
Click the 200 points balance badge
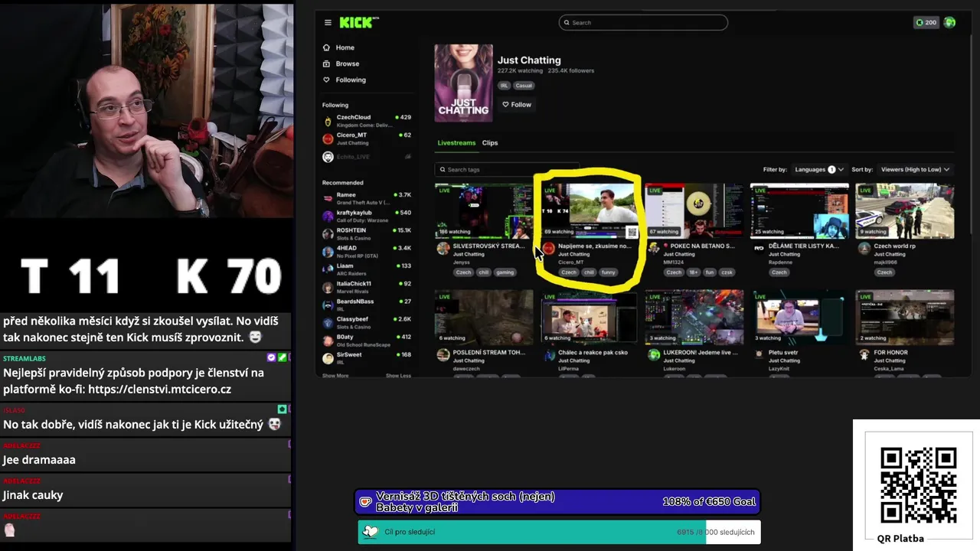pyautogui.click(x=926, y=22)
